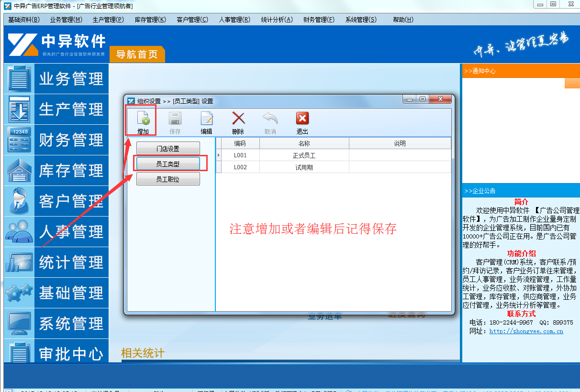
Task: Click the dialog's title bar app icon
Action: coord(131,101)
